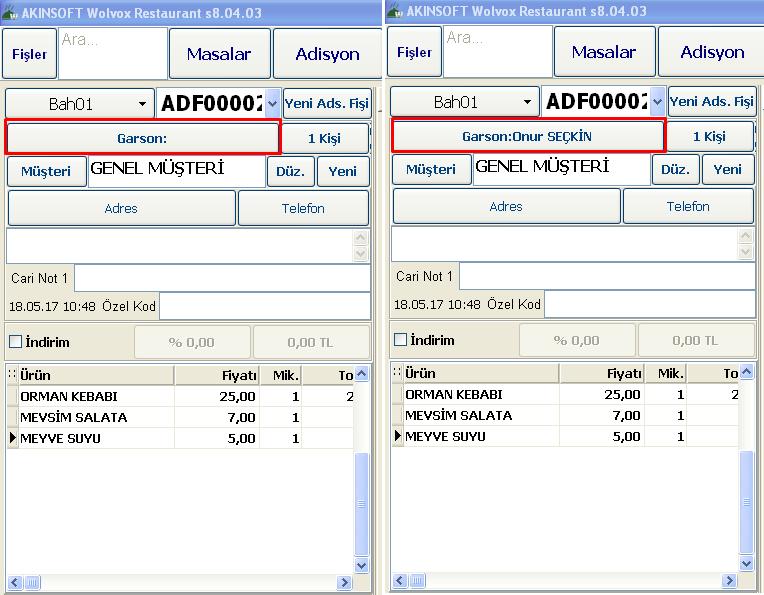Screen dimensions: 764x595
Task: Select ORMAN KEBABI row in left window
Action: (180, 396)
